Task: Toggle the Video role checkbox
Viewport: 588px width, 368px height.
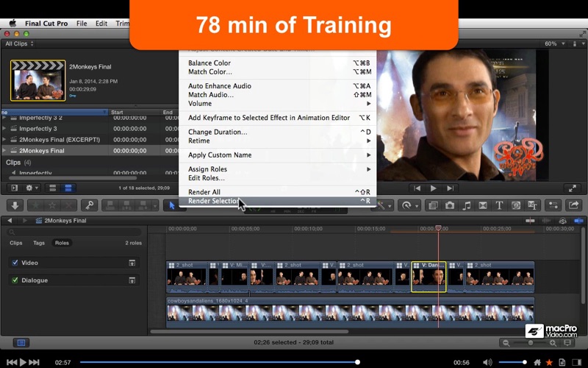Action: pos(15,263)
